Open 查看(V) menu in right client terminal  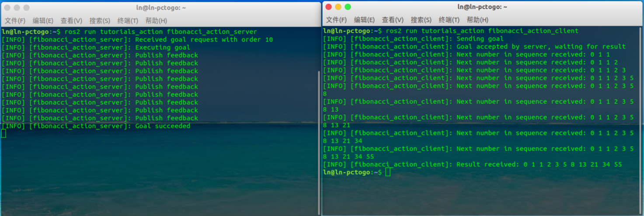click(393, 20)
